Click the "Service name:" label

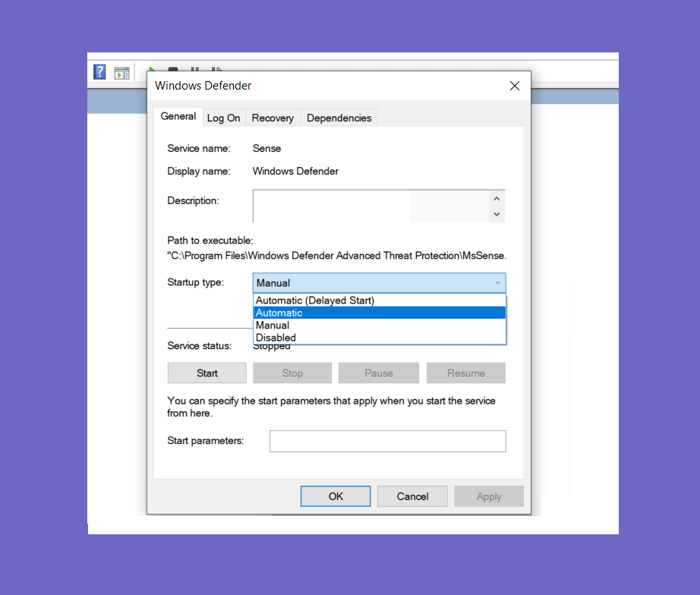click(x=199, y=149)
